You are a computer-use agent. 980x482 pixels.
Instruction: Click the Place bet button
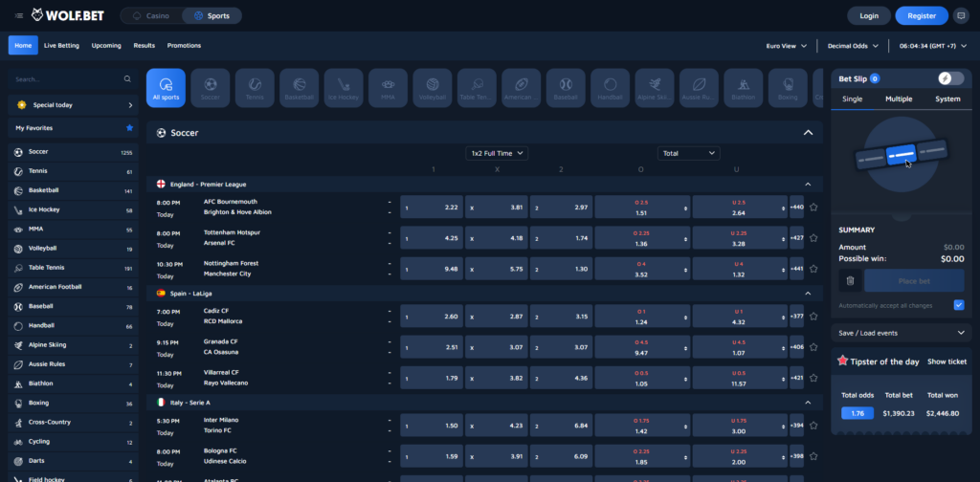point(914,281)
